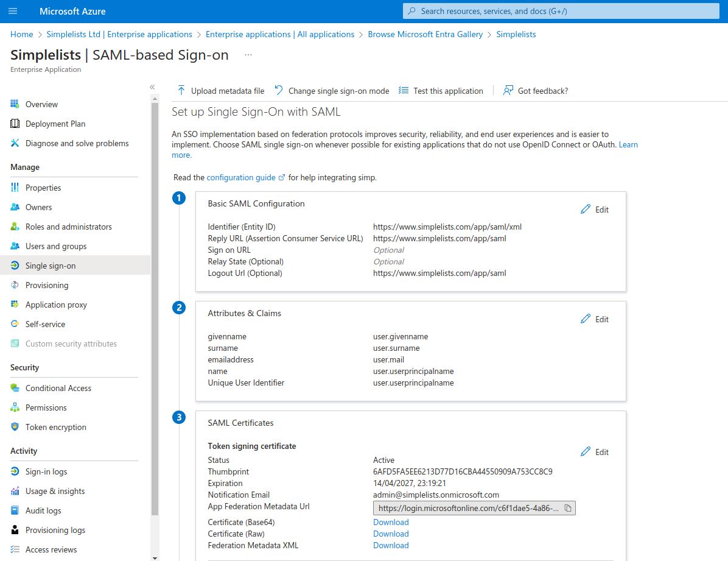Image resolution: width=728 pixels, height=561 pixels.
Task: Click the Single sign-on arrow icon
Action: coord(15,266)
